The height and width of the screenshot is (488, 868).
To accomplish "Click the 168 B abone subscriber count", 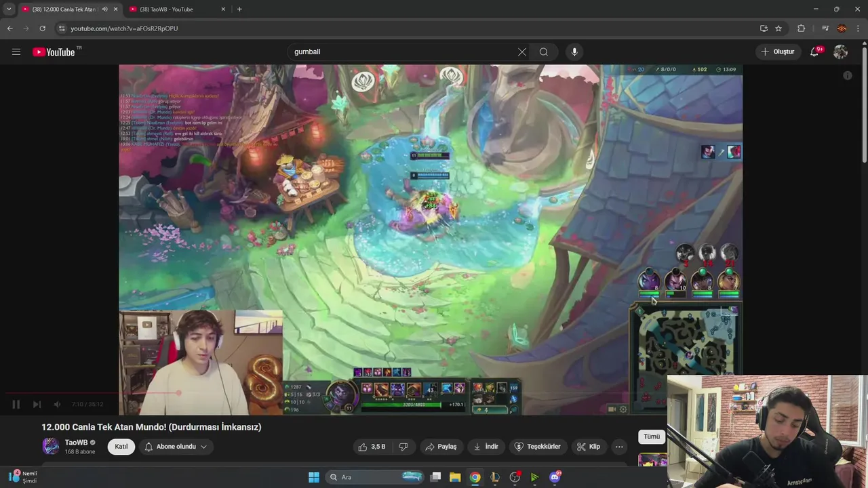I will click(80, 452).
